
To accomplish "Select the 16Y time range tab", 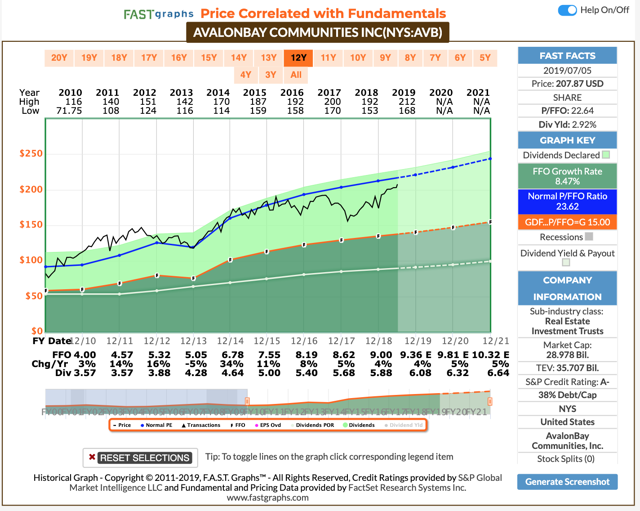I will pyautogui.click(x=179, y=58).
